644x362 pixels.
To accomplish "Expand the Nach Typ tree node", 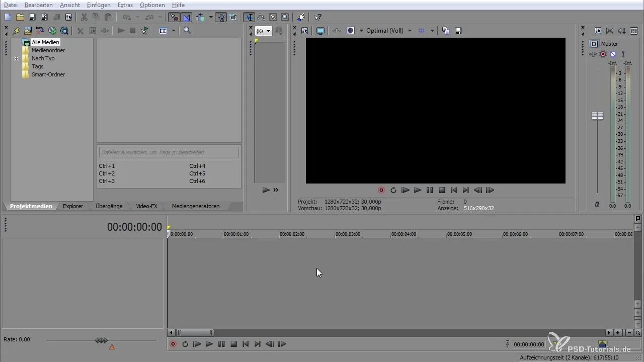I will pos(17,58).
